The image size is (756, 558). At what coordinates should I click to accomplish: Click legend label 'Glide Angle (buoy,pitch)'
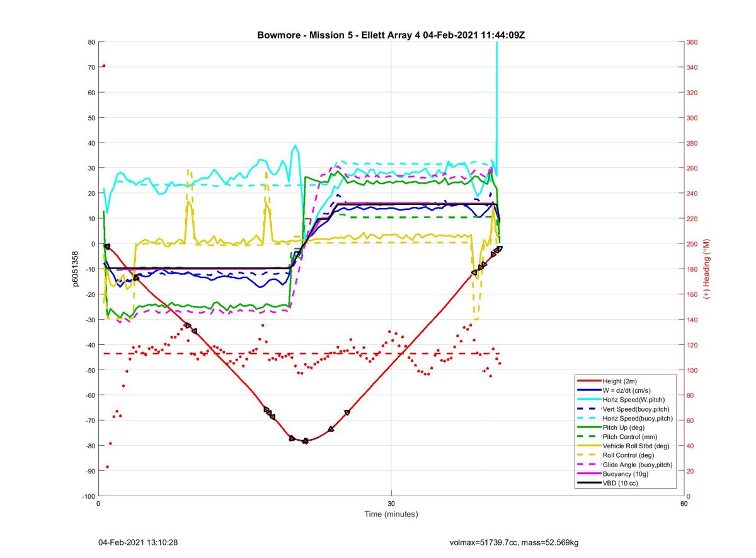tap(638, 465)
